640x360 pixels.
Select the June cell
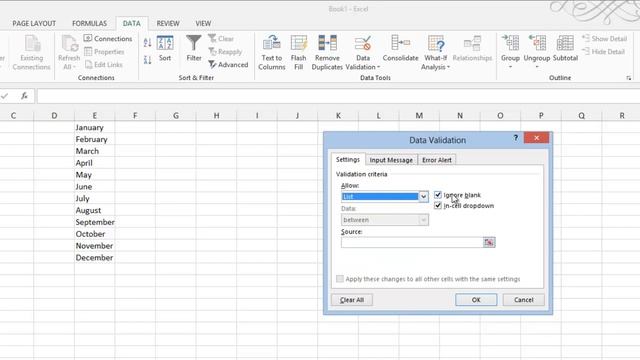(94, 187)
